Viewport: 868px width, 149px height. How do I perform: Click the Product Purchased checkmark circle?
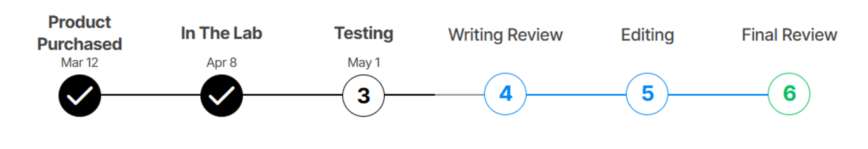click(x=80, y=96)
